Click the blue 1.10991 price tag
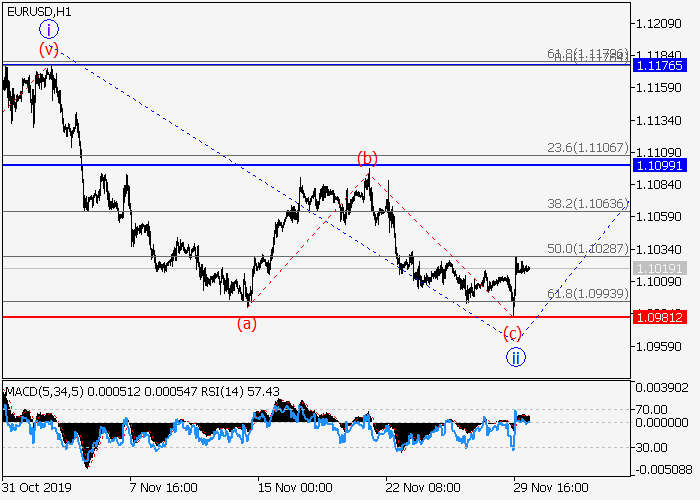 pyautogui.click(x=659, y=164)
